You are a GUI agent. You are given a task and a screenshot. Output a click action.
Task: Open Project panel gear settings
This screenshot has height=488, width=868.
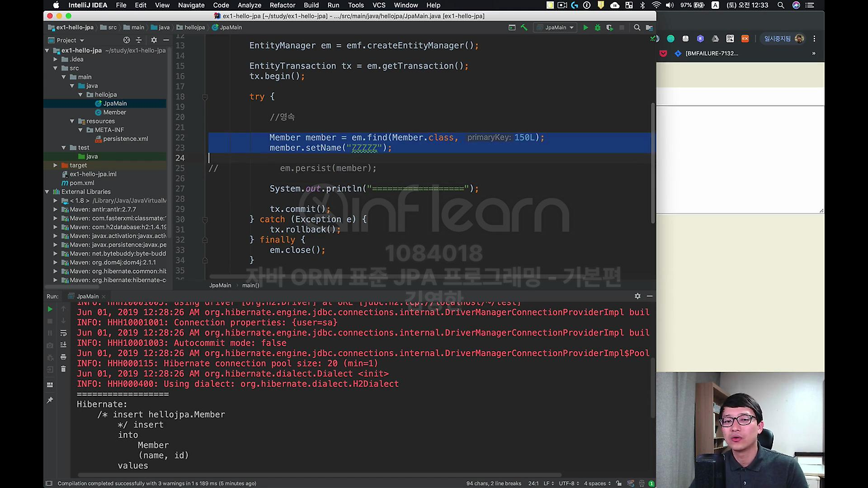click(x=153, y=40)
